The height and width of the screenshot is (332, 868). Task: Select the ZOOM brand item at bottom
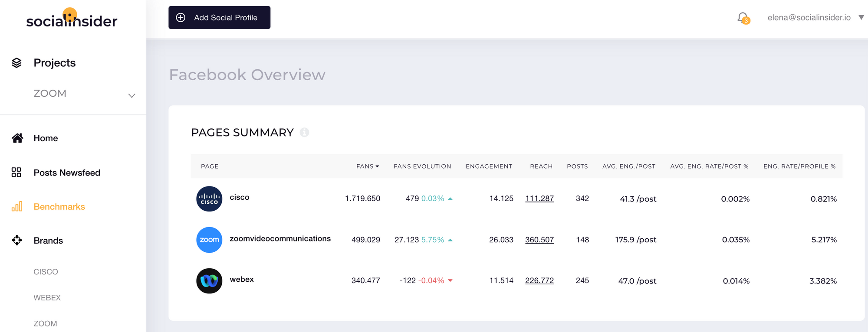point(45,324)
